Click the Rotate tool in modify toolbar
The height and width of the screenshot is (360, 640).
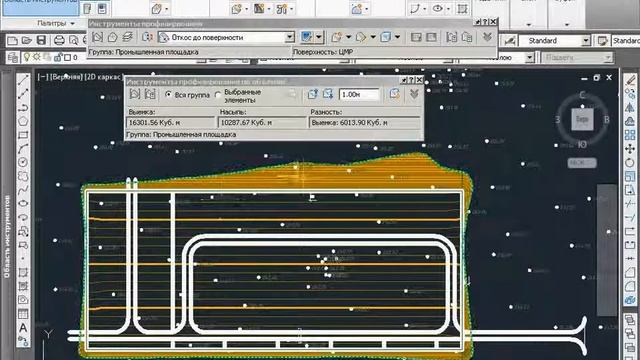point(630,163)
